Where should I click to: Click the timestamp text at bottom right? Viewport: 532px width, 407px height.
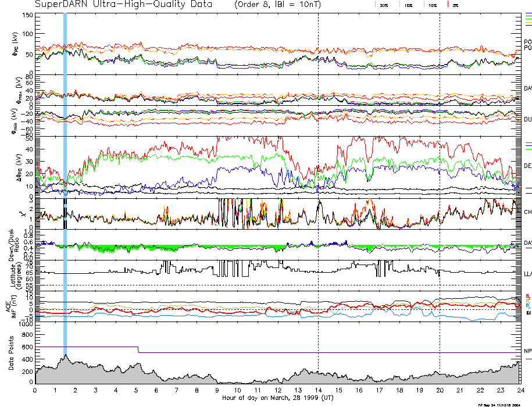coord(504,404)
